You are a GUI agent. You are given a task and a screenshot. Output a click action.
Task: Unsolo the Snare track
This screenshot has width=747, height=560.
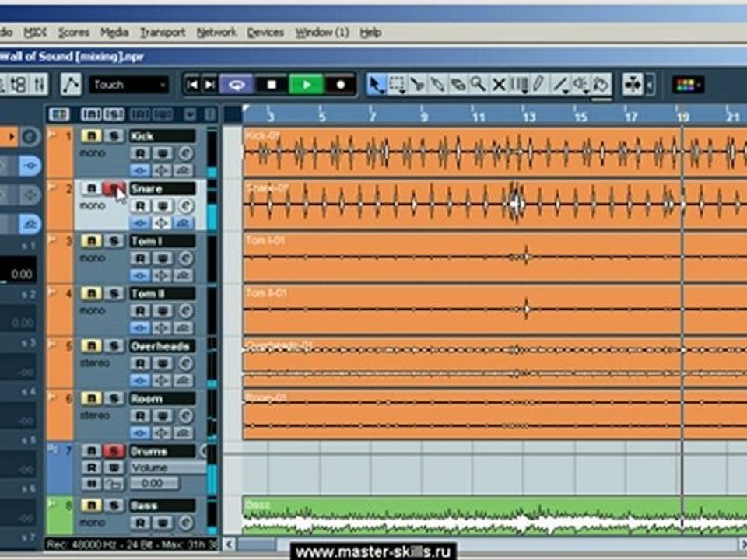click(x=114, y=189)
